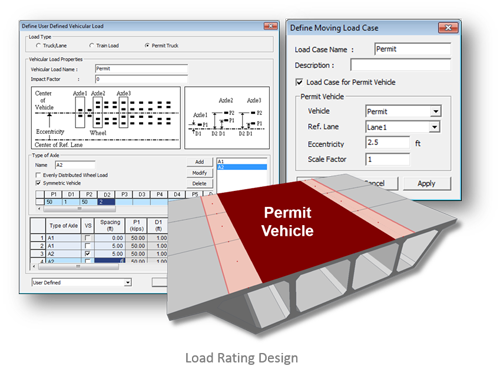The width and height of the screenshot is (500, 376).
Task: Click the Eccentricity field showing 2.5
Action: pyautogui.click(x=388, y=143)
